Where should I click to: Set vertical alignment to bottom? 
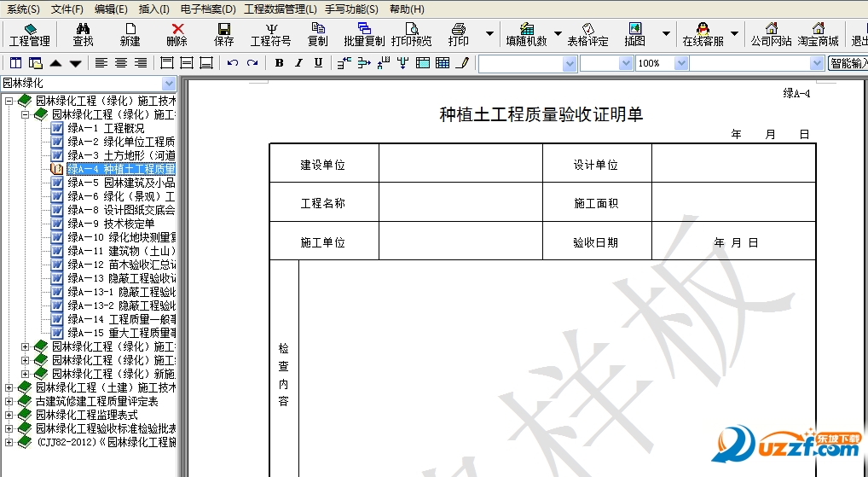click(x=206, y=63)
